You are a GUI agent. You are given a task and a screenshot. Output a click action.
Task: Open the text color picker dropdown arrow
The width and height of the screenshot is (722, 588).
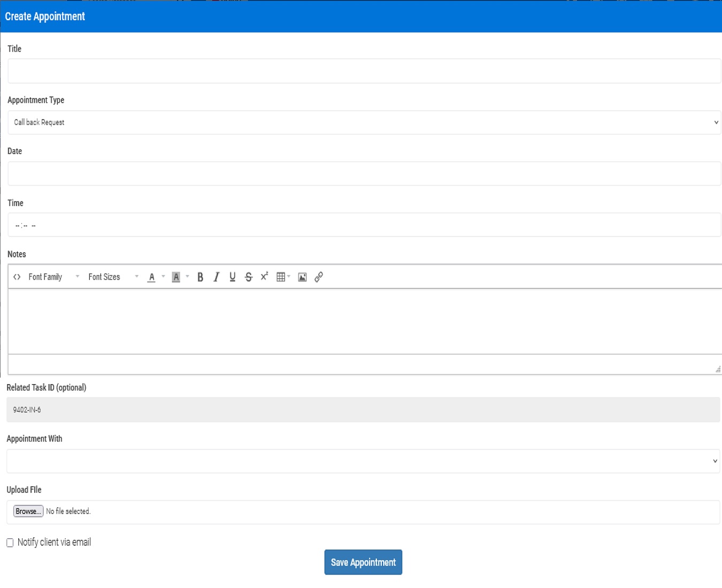pos(163,277)
